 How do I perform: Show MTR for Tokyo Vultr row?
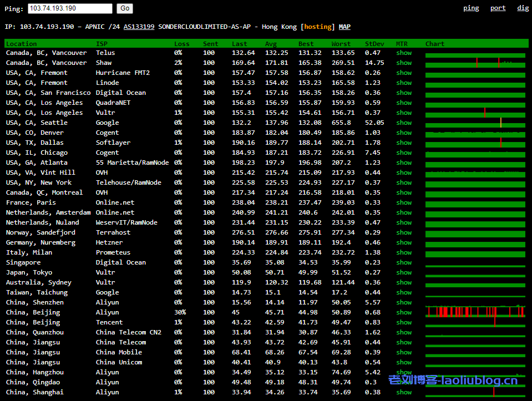pyautogui.click(x=404, y=273)
